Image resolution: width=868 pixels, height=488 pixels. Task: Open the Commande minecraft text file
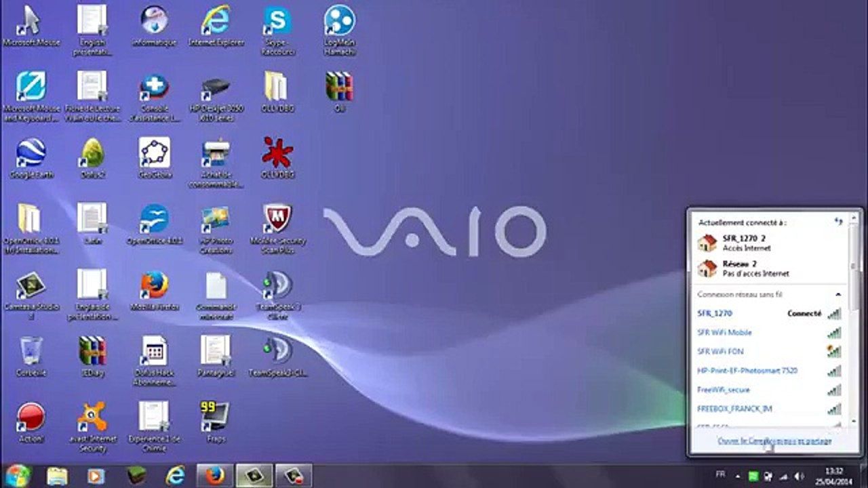tap(216, 295)
